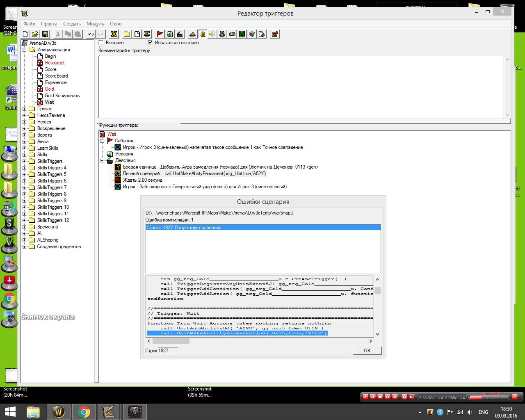This screenshot has height=420, width=525.
Task: Open the Terrain Editor from the toolbar
Action: pos(193,34)
